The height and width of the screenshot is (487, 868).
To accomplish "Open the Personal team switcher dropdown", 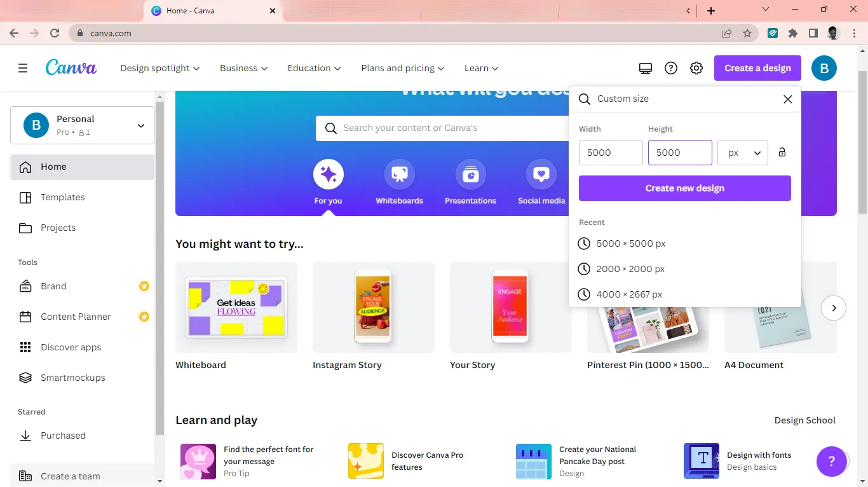I will 82,125.
